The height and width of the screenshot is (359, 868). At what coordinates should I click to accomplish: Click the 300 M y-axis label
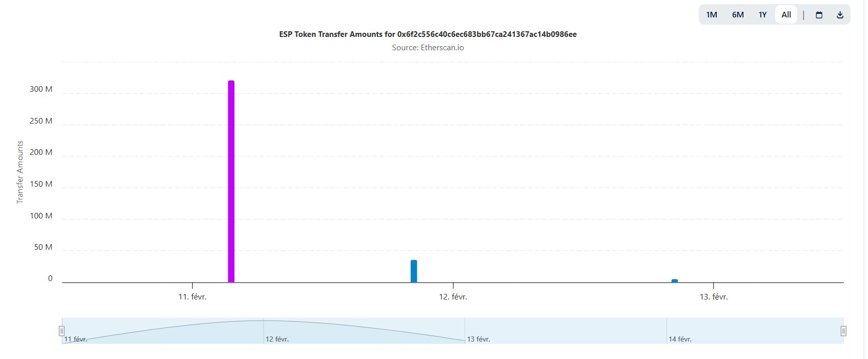(41, 89)
